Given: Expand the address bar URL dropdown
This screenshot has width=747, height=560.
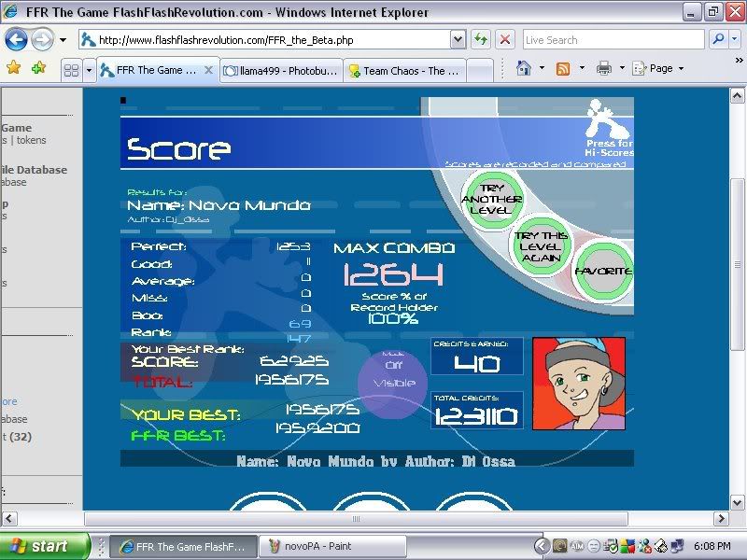Looking at the screenshot, I should tap(458, 40).
